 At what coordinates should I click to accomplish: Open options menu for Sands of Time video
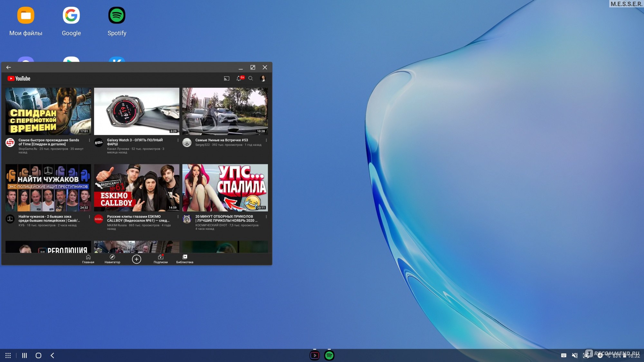tap(89, 140)
